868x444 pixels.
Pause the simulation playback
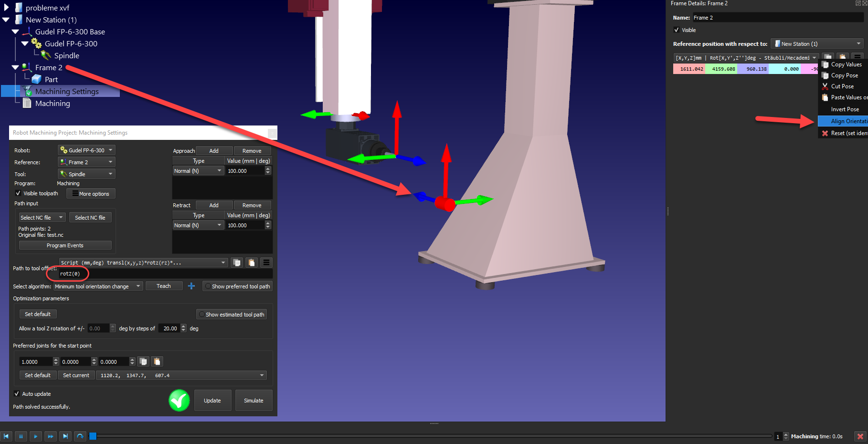[21, 436]
